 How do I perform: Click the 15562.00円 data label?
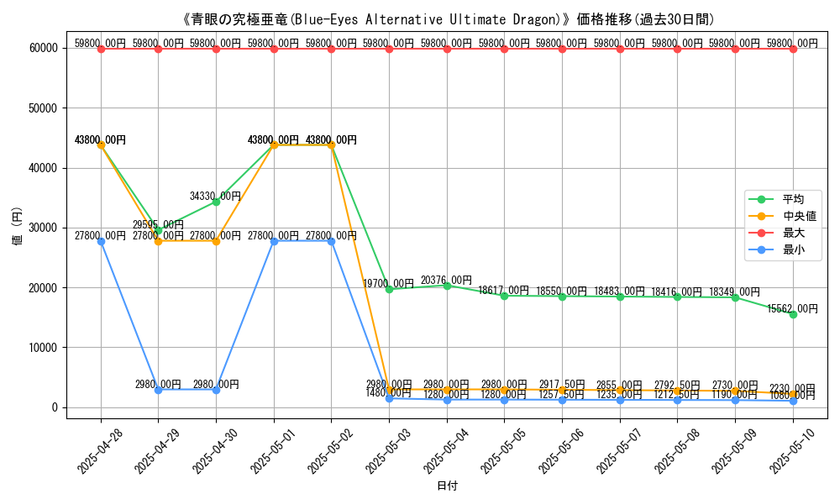click(x=792, y=309)
